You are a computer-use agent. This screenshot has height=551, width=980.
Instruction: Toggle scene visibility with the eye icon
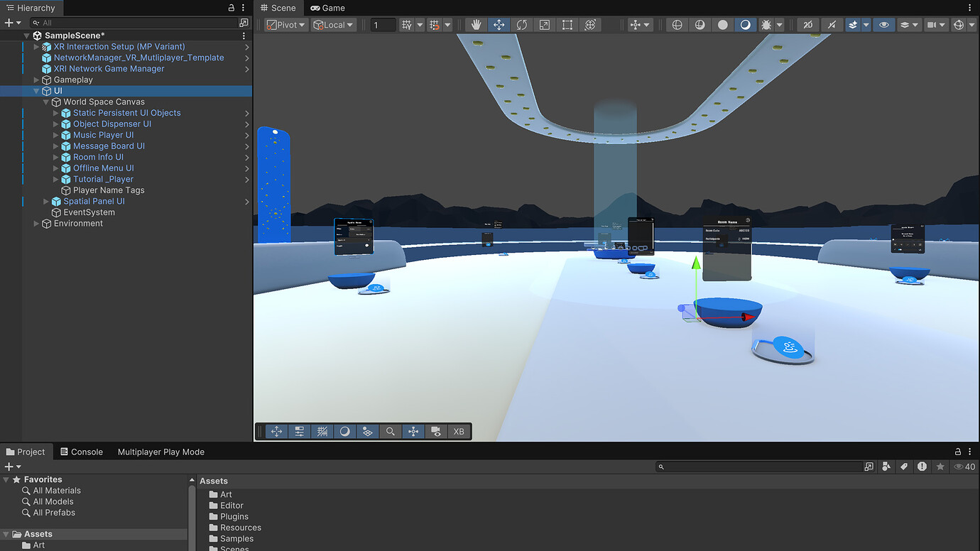[x=883, y=24]
